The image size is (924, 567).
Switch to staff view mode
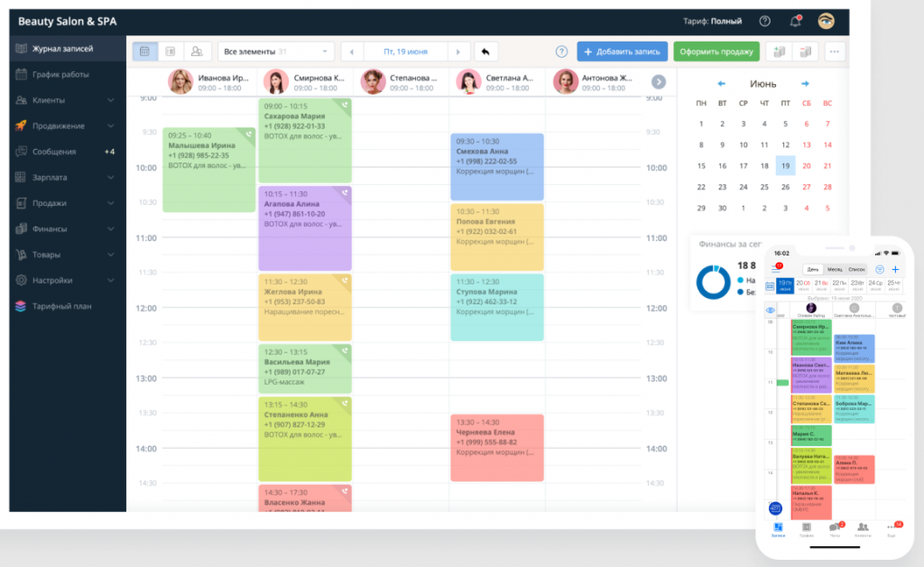pyautogui.click(x=197, y=51)
